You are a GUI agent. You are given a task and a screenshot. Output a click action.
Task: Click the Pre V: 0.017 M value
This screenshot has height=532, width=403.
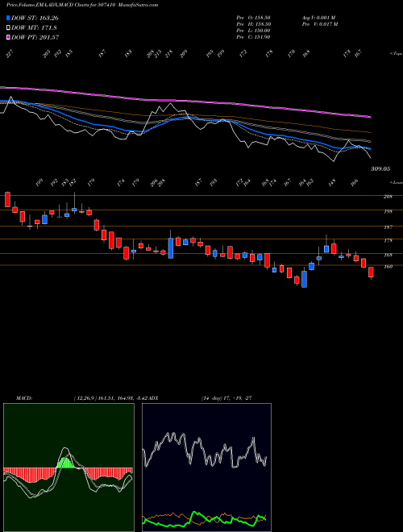pos(321,24)
